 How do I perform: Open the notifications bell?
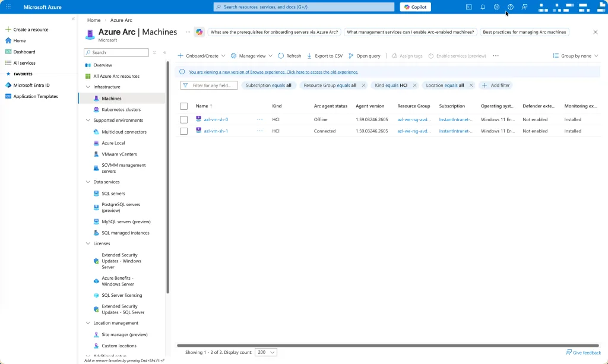tap(483, 7)
